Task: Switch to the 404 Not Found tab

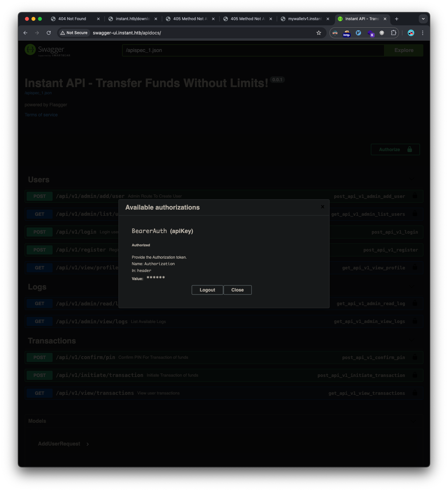Action: [72, 19]
